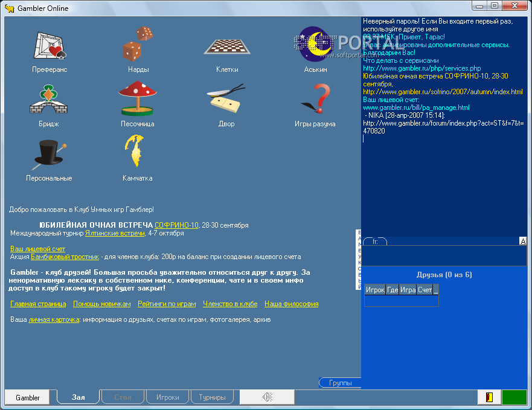Screen dimensions: 532x410
Task: Switch to the Стол tab
Action: click(x=123, y=397)
